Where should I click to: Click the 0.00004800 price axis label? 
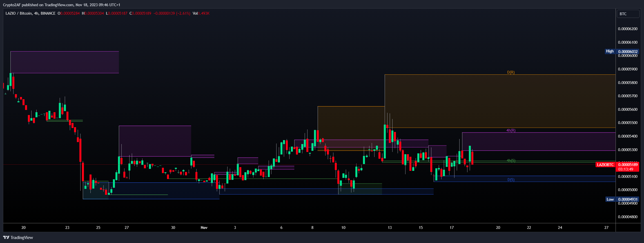[628, 217]
